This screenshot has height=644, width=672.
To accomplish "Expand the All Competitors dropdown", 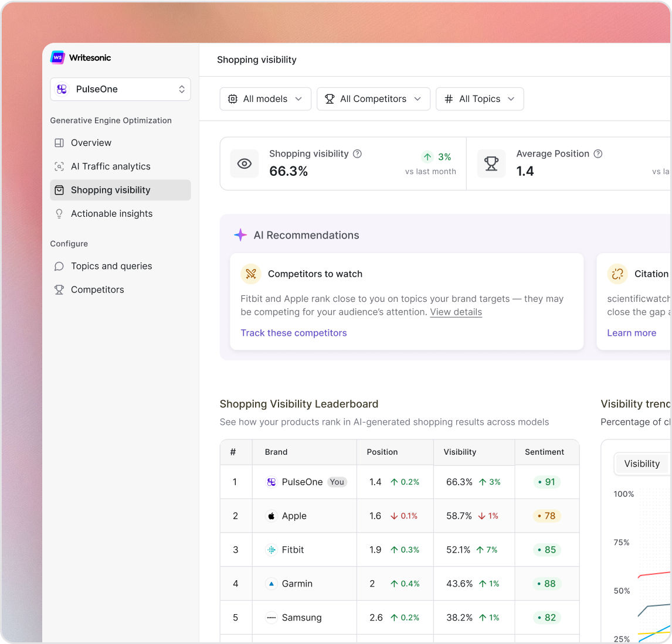I will [x=374, y=99].
